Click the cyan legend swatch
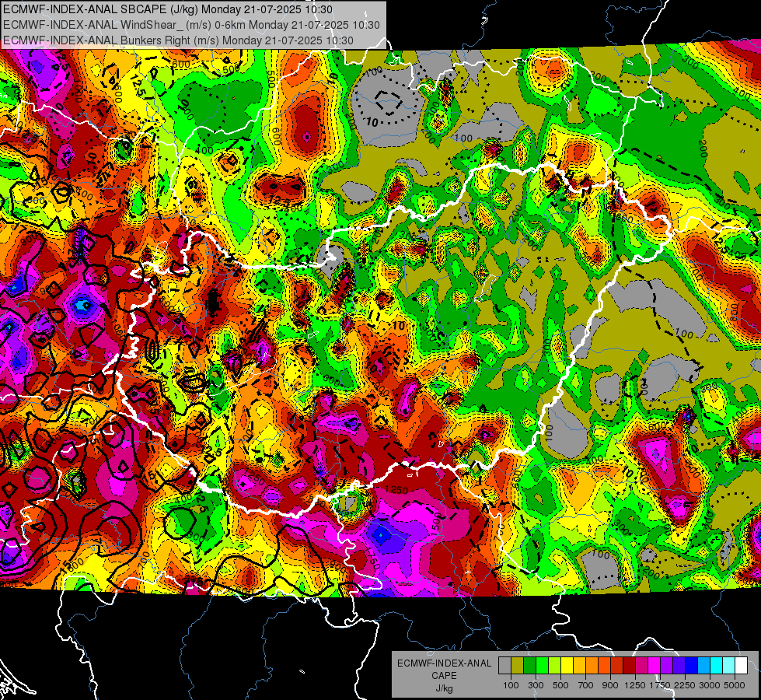 [x=717, y=666]
